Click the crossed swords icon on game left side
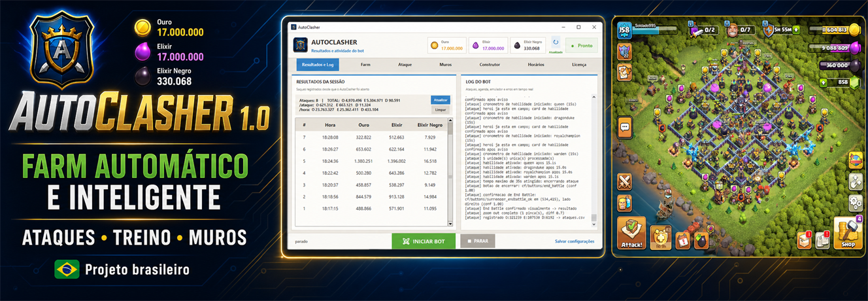The height and width of the screenshot is (301, 868). click(624, 181)
